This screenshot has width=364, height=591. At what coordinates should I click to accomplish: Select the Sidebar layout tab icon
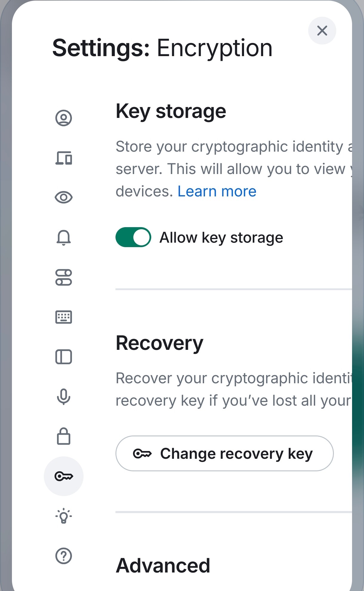click(64, 357)
